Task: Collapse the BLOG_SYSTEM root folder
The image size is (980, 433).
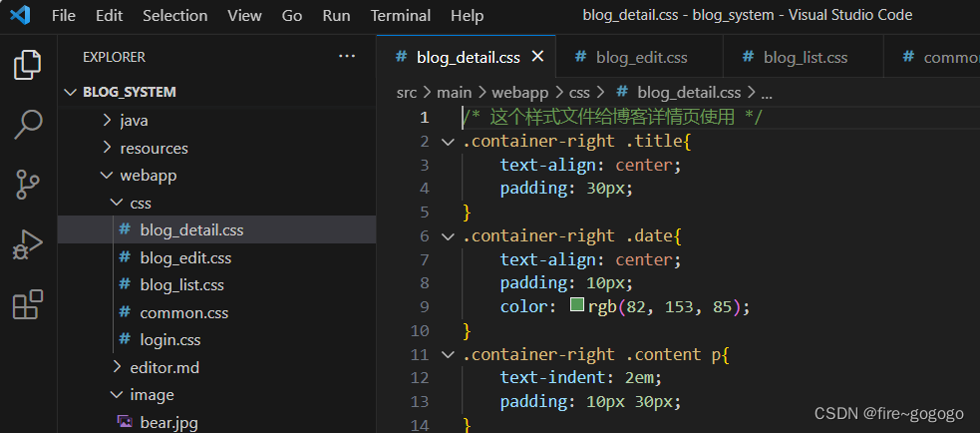Action: [70, 92]
